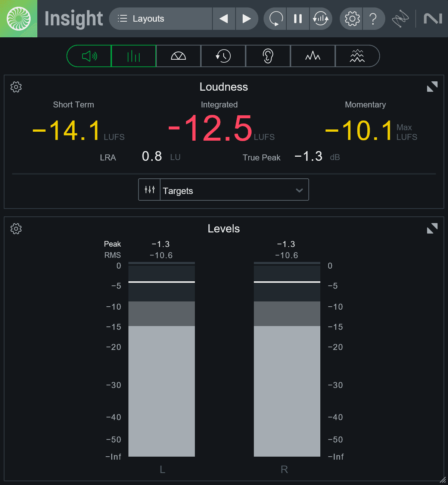Click the LRA 0.8 value
The image size is (448, 485).
[152, 156]
